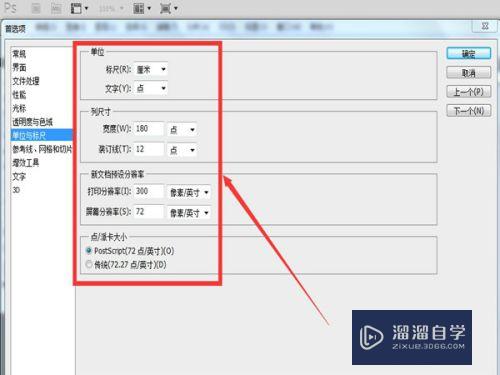Image resolution: width=500 pixels, height=375 pixels.
Task: Click the 装订线(T) input field with 12
Action: point(149,149)
